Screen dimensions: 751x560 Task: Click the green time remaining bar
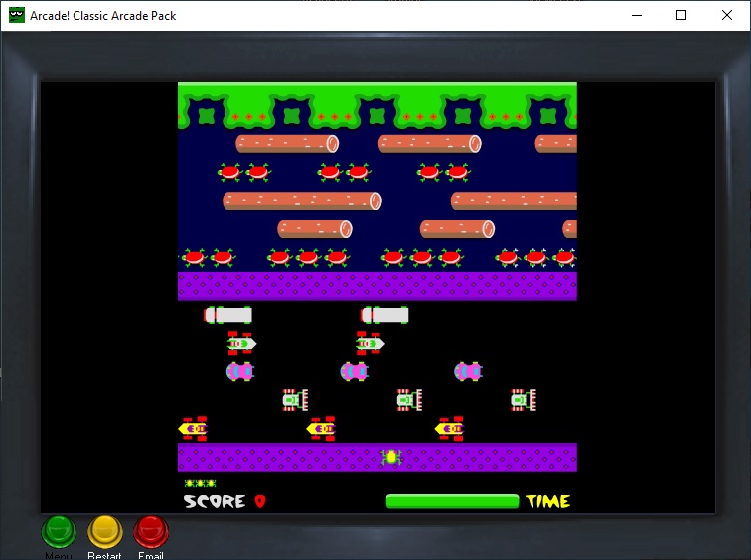453,501
